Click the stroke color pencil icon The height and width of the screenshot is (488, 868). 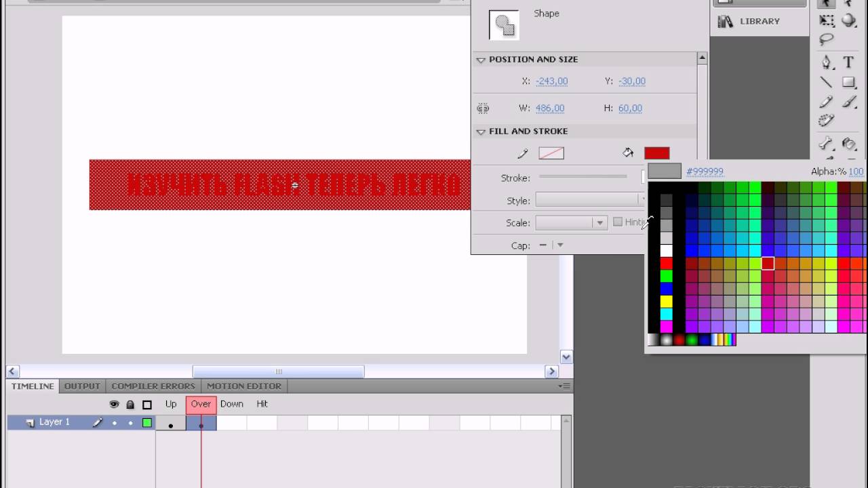[x=522, y=153]
